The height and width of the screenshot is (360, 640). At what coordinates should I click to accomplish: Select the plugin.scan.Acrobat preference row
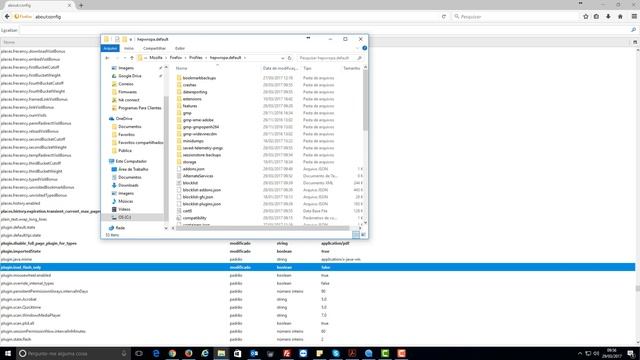[x=318, y=299]
